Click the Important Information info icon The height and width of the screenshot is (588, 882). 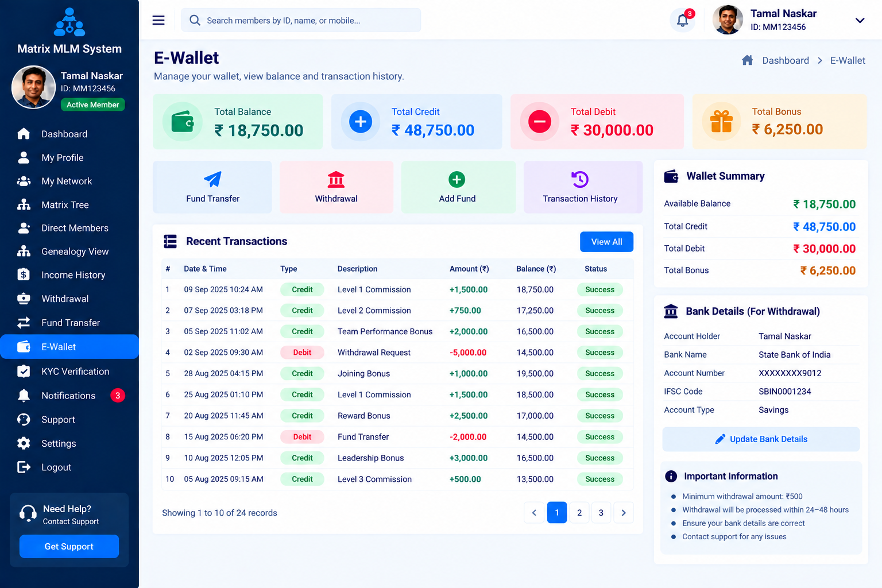pos(671,476)
